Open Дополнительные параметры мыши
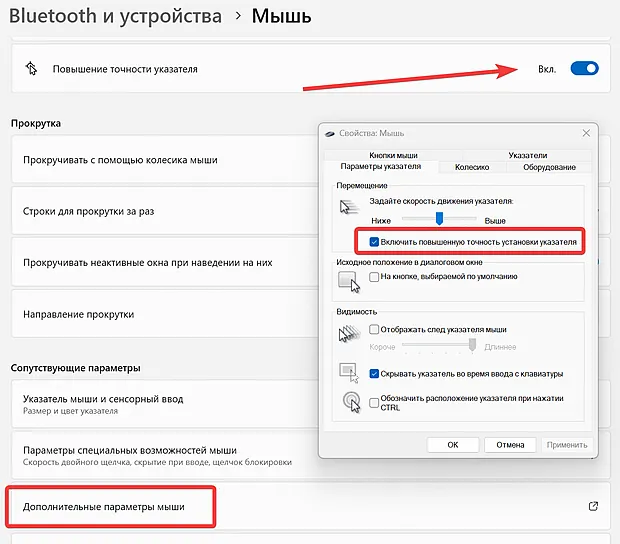Screen dimensions: 620x544 click(311, 506)
